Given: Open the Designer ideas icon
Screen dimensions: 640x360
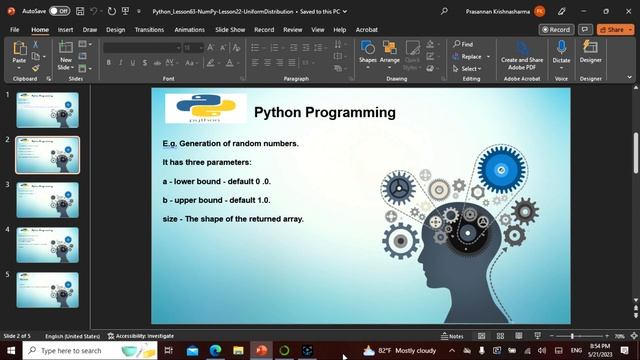Looking at the screenshot, I should [590, 47].
